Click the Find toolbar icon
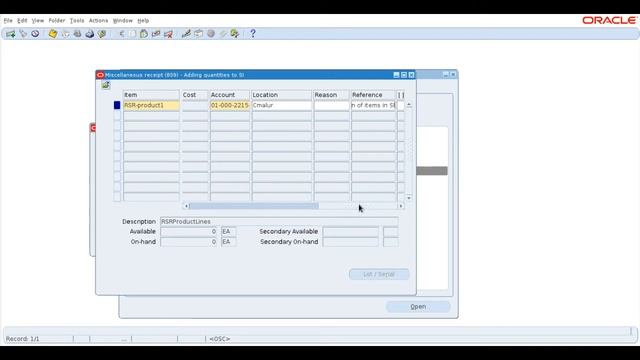640x360 pixels. (x=23, y=34)
